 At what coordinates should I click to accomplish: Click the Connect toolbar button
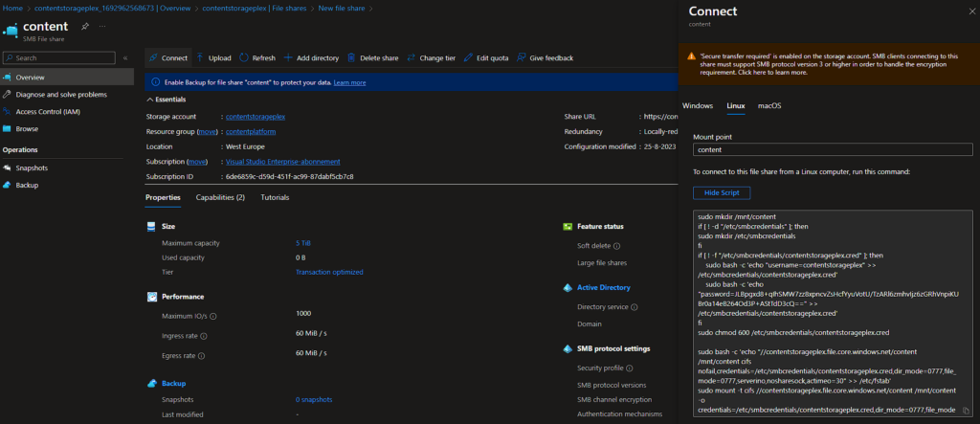(x=168, y=57)
